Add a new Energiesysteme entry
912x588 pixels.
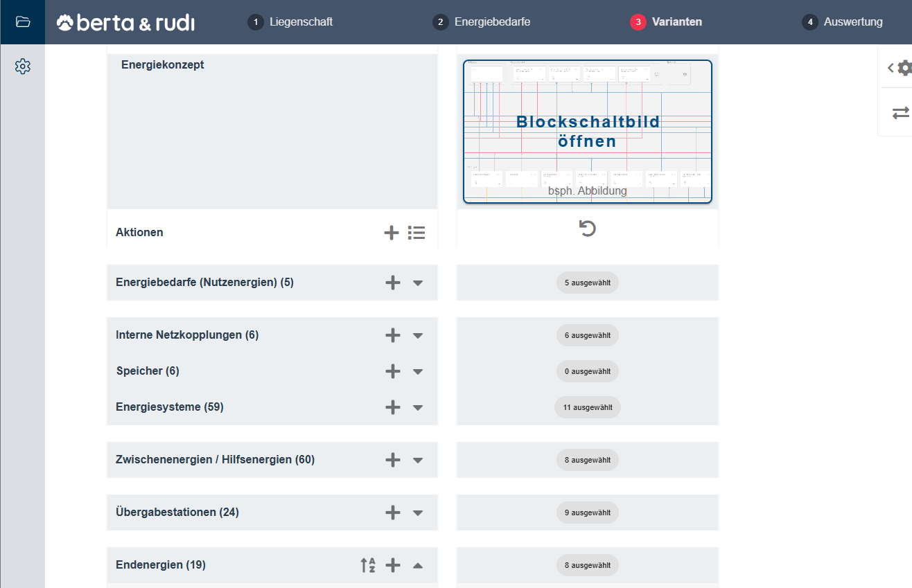pyautogui.click(x=393, y=407)
